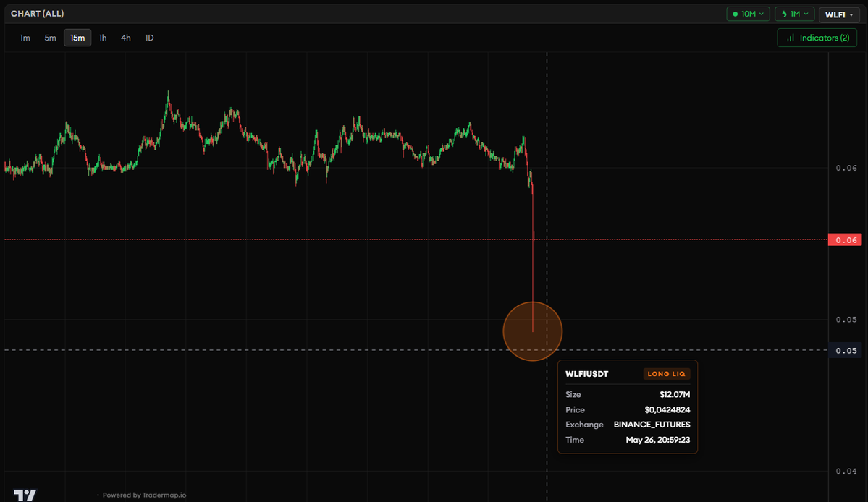
Task: Open the 10M size filter dropdown
Action: tap(748, 14)
